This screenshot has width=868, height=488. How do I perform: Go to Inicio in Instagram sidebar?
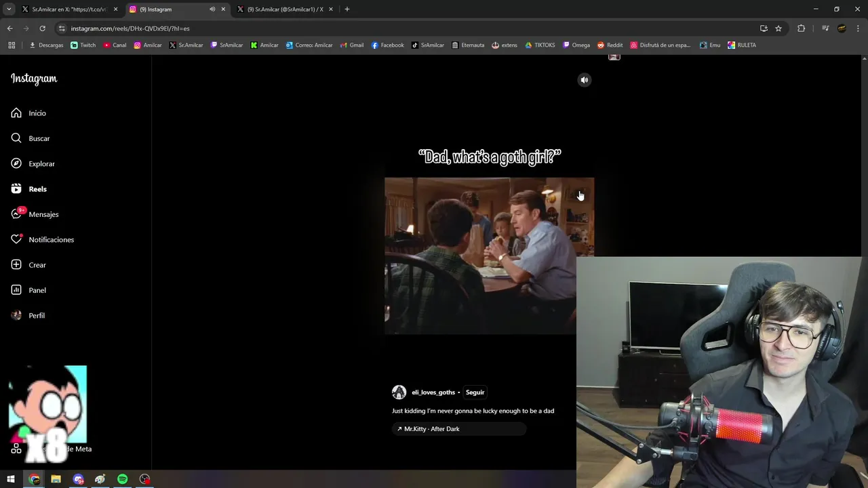coord(28,113)
